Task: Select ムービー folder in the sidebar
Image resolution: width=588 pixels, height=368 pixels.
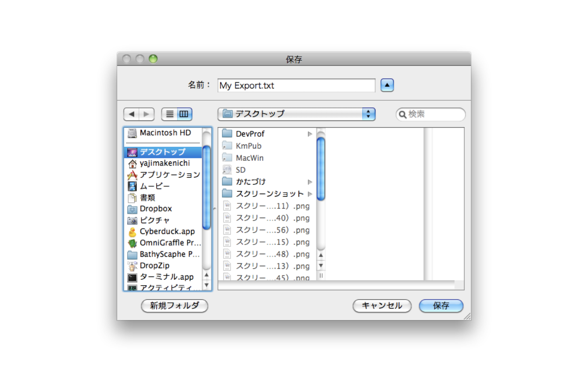Action: [x=154, y=186]
